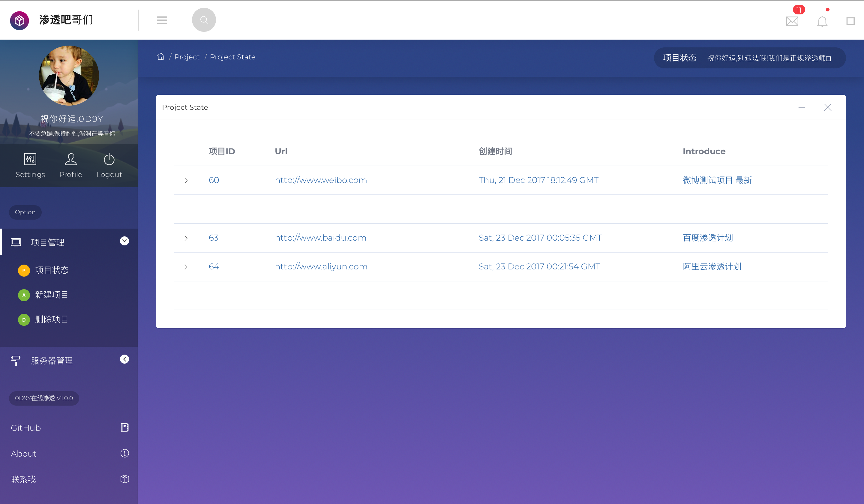Click the round search button
This screenshot has width=864, height=504.
point(204,20)
